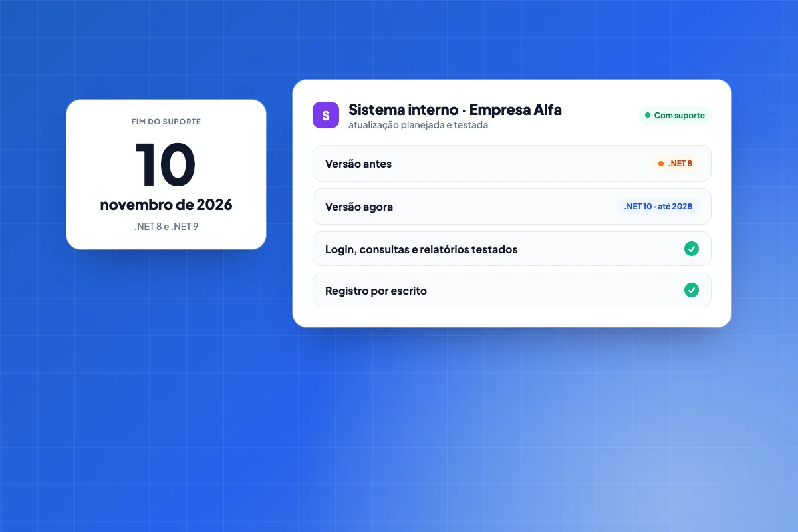Image resolution: width=798 pixels, height=532 pixels.
Task: Click the purple S app icon
Action: 326,115
